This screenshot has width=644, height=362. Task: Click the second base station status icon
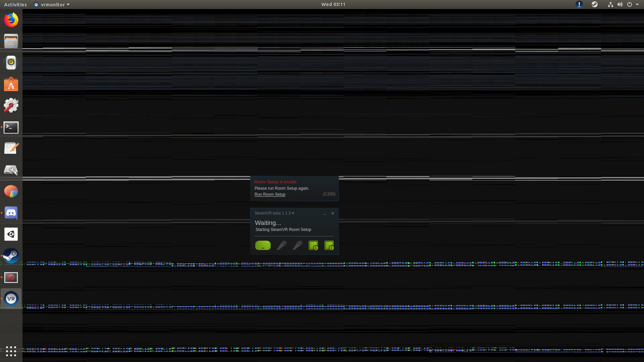(329, 245)
